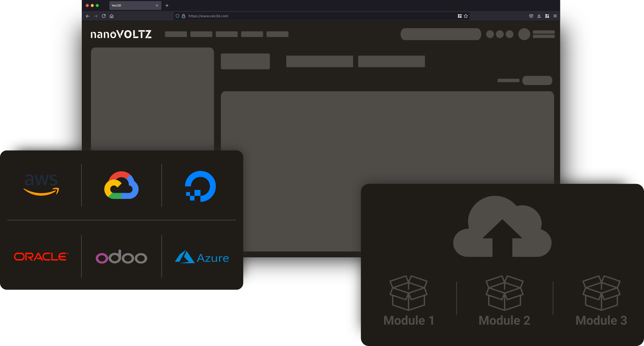Viewport: 644px width, 346px height.
Task: Click the address bar URL field
Action: pos(321,16)
